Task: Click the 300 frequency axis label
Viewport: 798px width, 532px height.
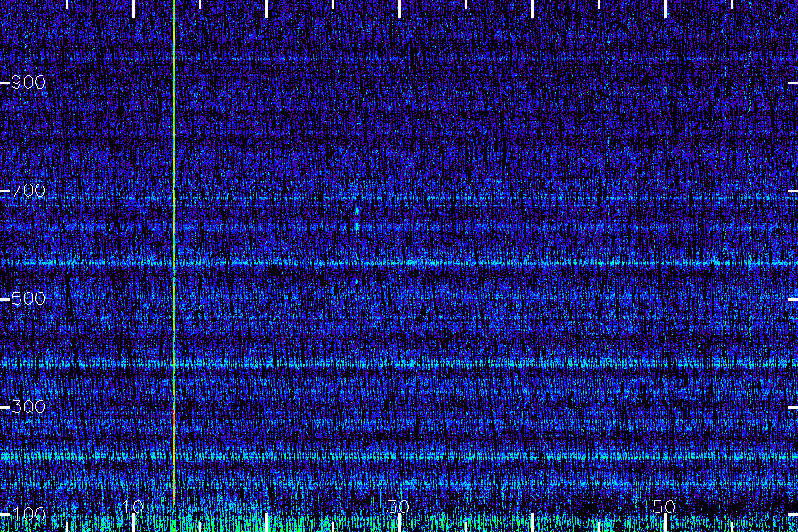Action: pos(28,407)
